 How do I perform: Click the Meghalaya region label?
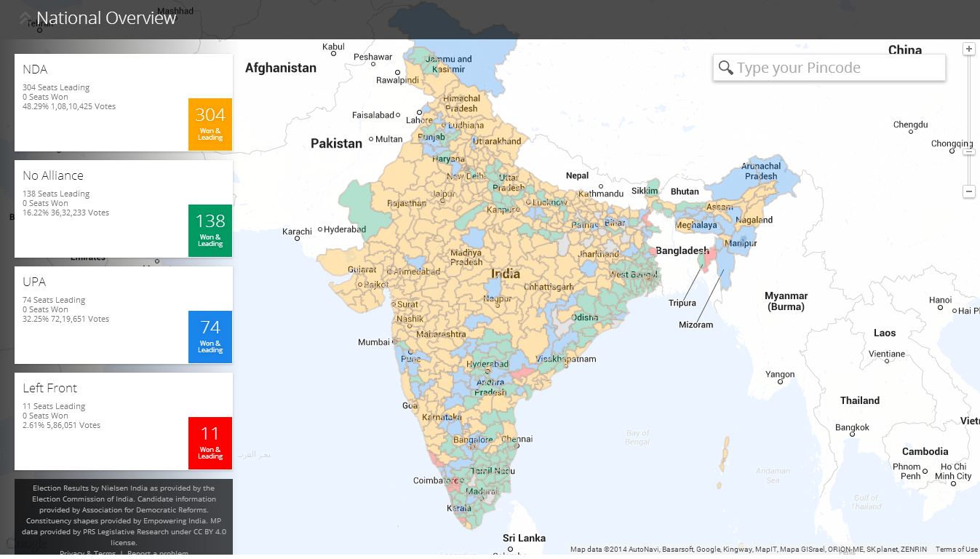[696, 225]
